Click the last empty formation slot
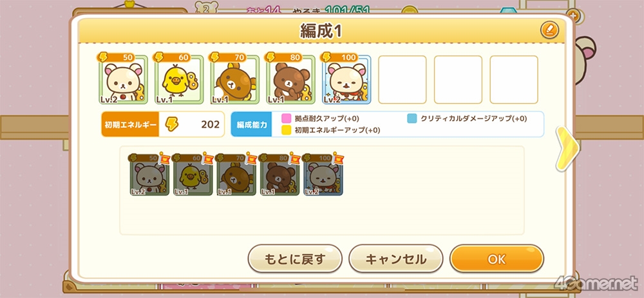The height and width of the screenshot is (298, 644). click(x=514, y=79)
